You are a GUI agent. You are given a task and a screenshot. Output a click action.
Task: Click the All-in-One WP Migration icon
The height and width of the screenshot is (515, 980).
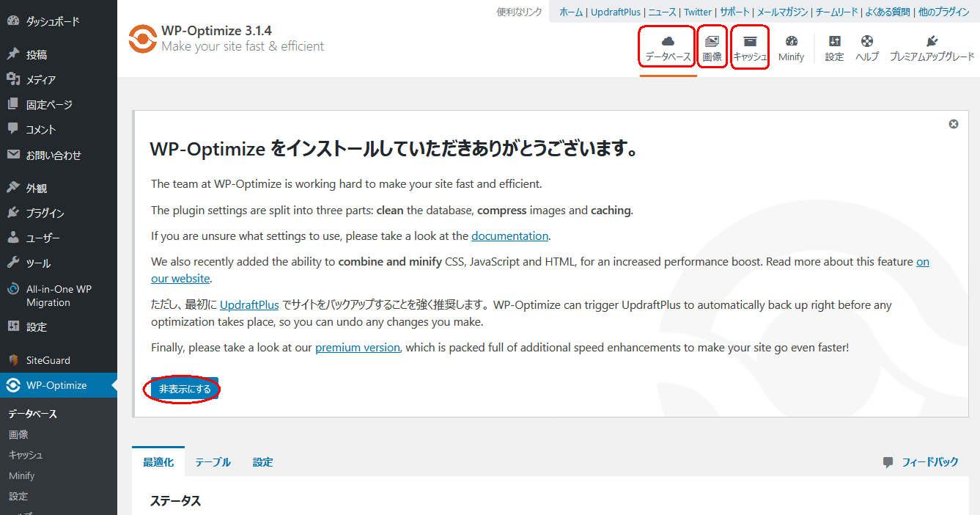pyautogui.click(x=13, y=289)
